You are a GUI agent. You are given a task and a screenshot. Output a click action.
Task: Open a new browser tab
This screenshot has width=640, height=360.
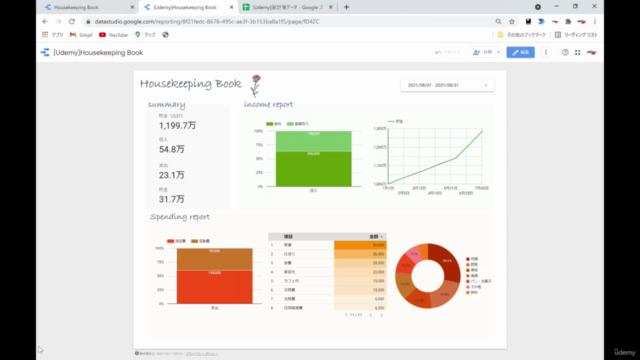(346, 7)
